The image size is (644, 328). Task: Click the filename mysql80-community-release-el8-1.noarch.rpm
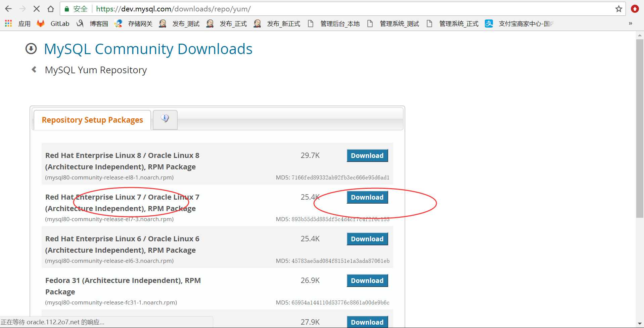coord(109,177)
